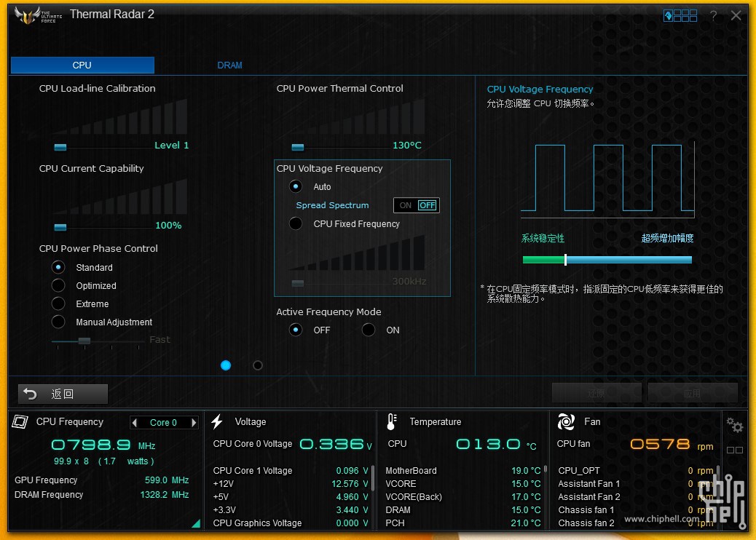Click the Temperature thermometer icon
Viewport: 756px width, 540px height.
[x=392, y=421]
